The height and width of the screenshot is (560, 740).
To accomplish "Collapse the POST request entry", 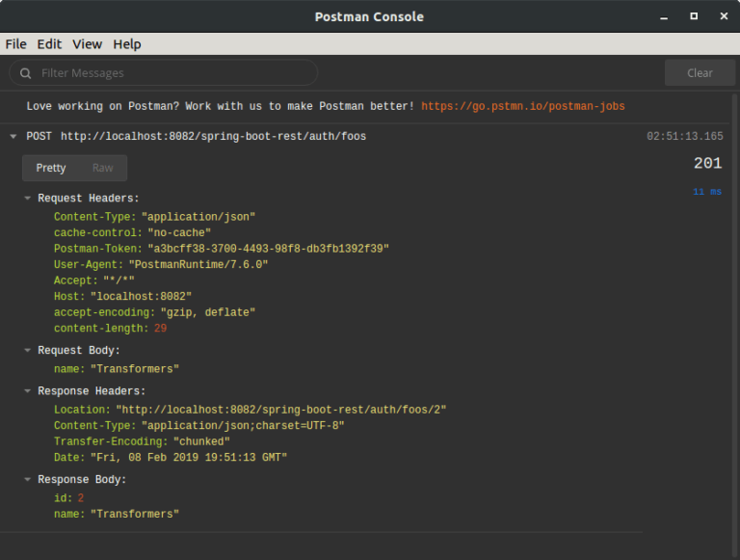I will [x=13, y=137].
